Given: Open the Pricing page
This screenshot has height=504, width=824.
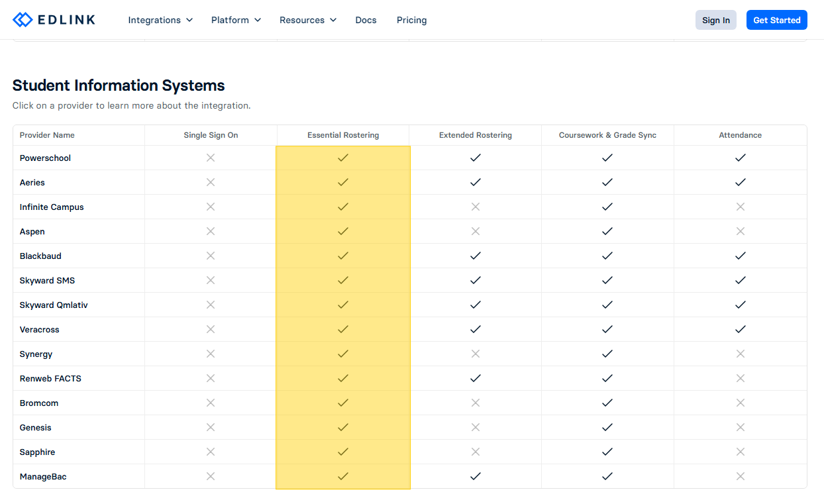Looking at the screenshot, I should tap(411, 20).
